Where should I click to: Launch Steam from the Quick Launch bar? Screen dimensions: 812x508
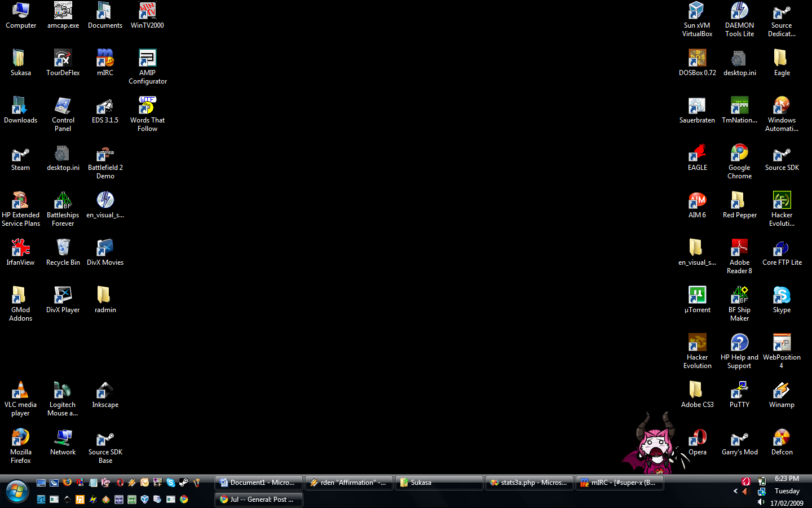point(184,483)
